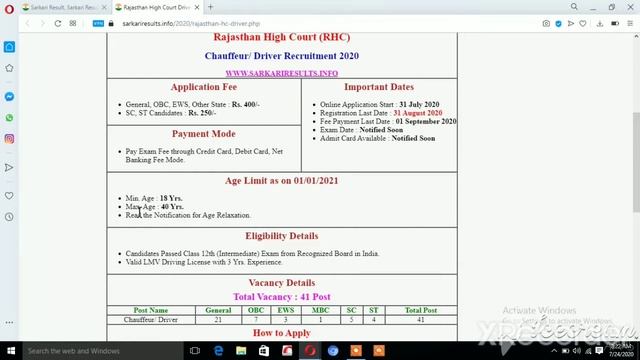Open the WWW.SARKARIRESULTS.INFO link

(x=282, y=73)
